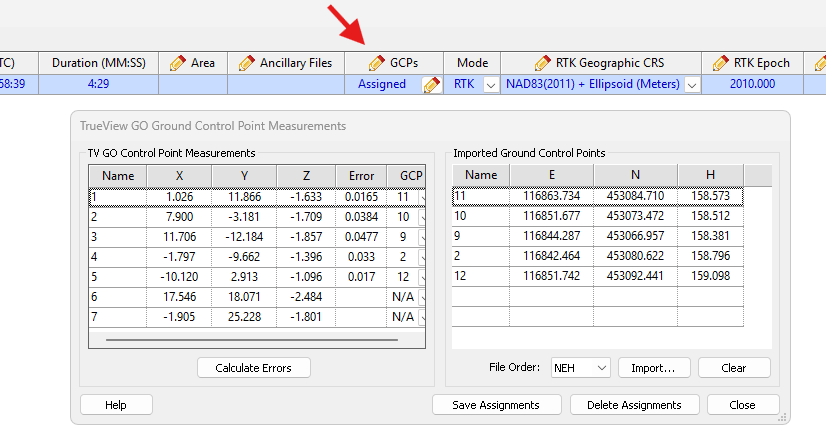Select the 4:29 duration cell
Viewport: 826px width, 442px height.
pos(99,84)
